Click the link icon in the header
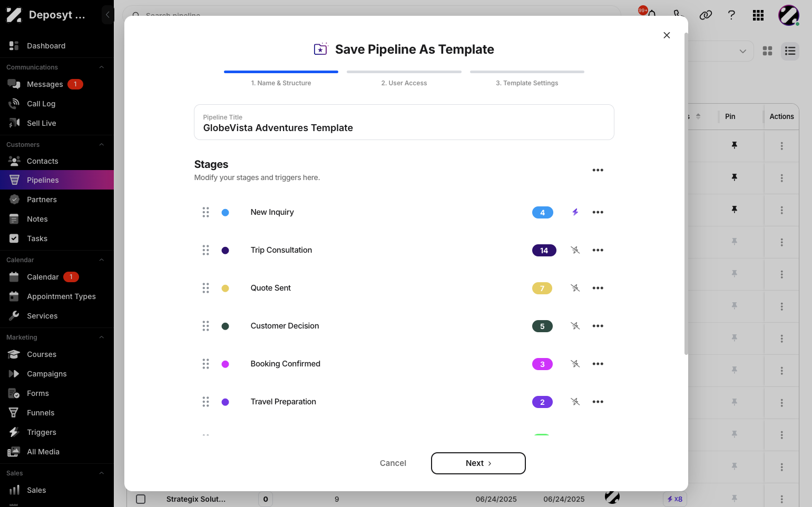This screenshot has width=812, height=507. coord(706,15)
